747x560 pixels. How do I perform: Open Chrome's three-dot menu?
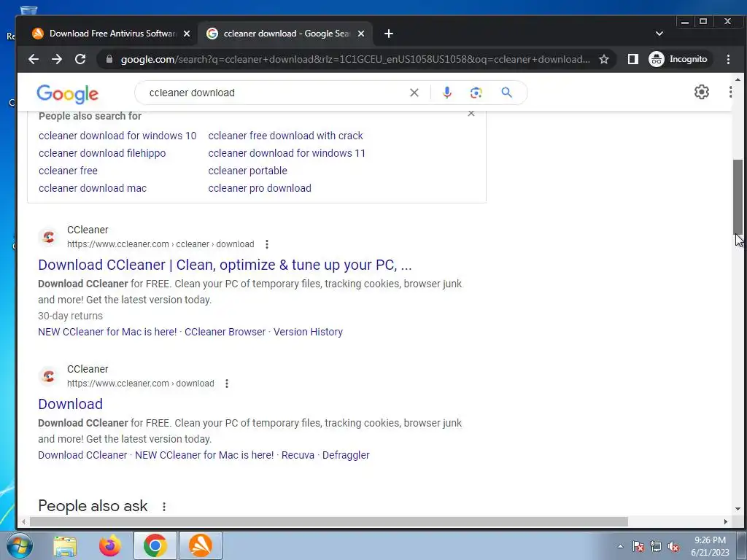click(728, 59)
